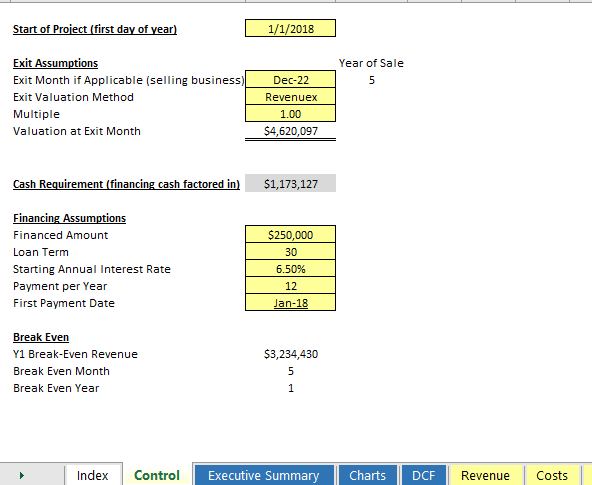Screen dimensions: 592x485
Task: Click the Multiple label
Action: point(36,114)
